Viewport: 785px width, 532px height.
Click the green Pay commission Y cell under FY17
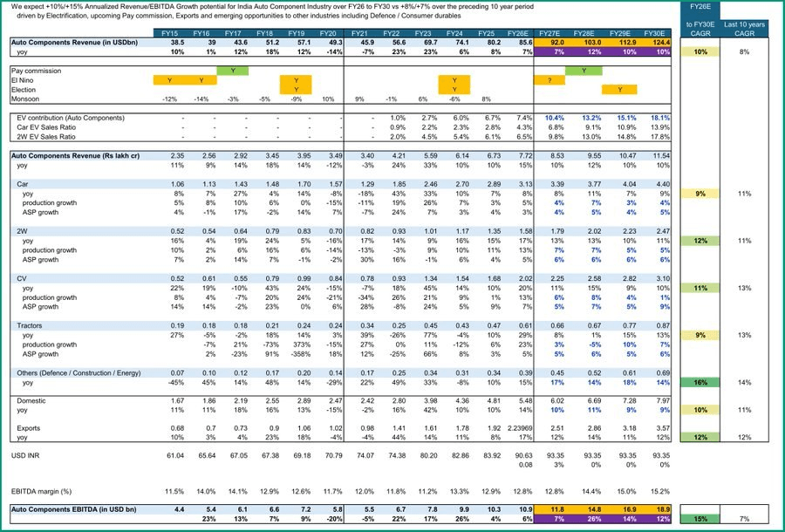coord(233,71)
